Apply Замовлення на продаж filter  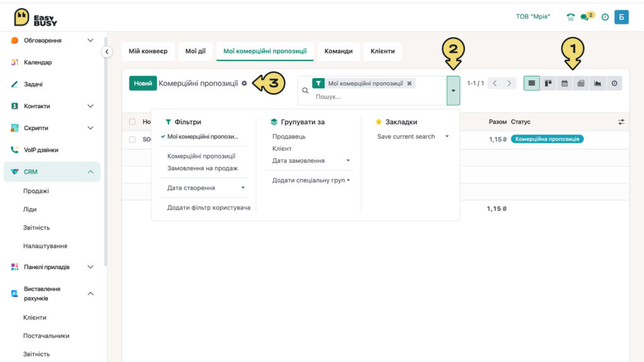(x=203, y=168)
